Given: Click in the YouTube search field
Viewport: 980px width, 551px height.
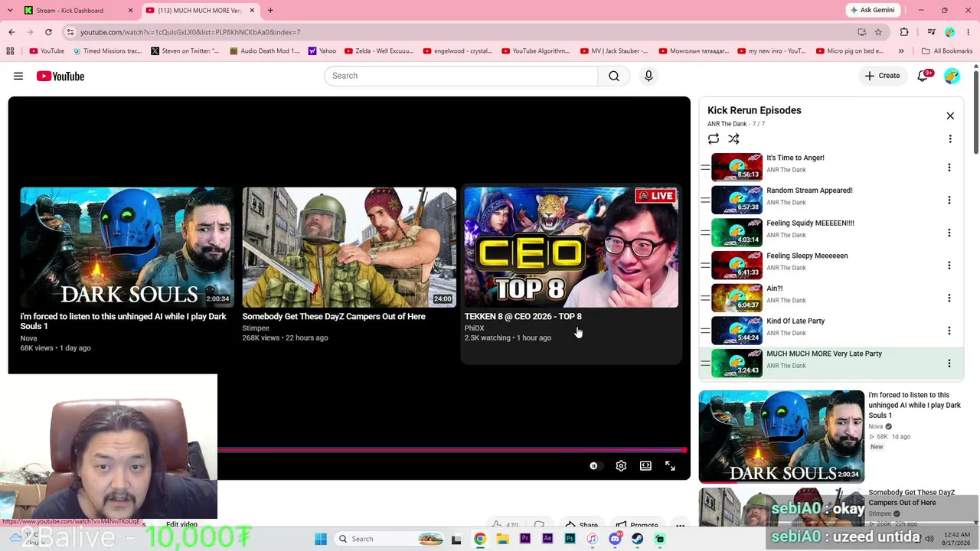Looking at the screenshot, I should click(x=461, y=76).
